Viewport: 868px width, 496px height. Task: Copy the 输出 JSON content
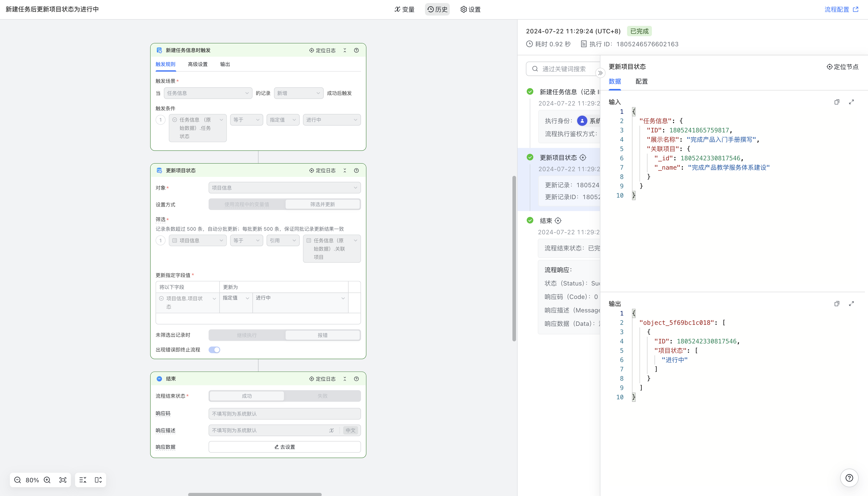(837, 304)
